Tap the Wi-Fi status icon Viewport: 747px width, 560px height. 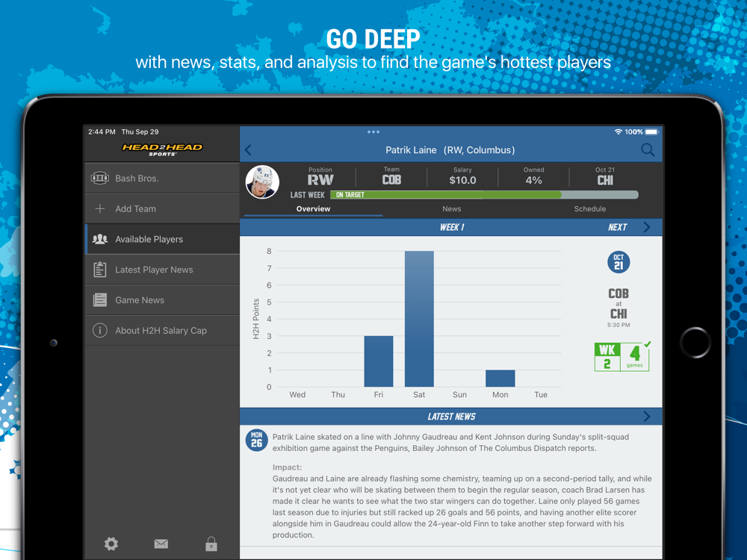[x=618, y=132]
